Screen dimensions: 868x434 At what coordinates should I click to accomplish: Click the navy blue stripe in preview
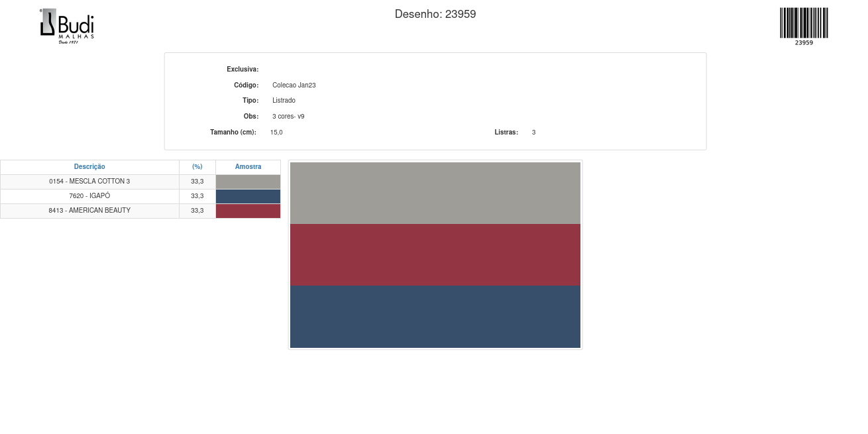coord(435,317)
